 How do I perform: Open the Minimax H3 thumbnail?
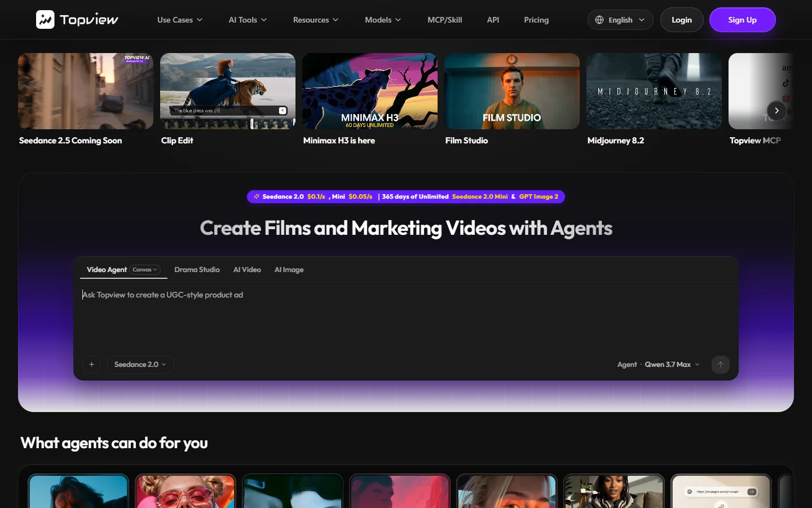(370, 91)
